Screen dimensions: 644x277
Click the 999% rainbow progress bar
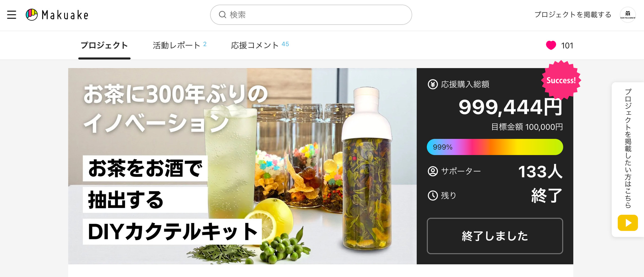click(x=495, y=147)
